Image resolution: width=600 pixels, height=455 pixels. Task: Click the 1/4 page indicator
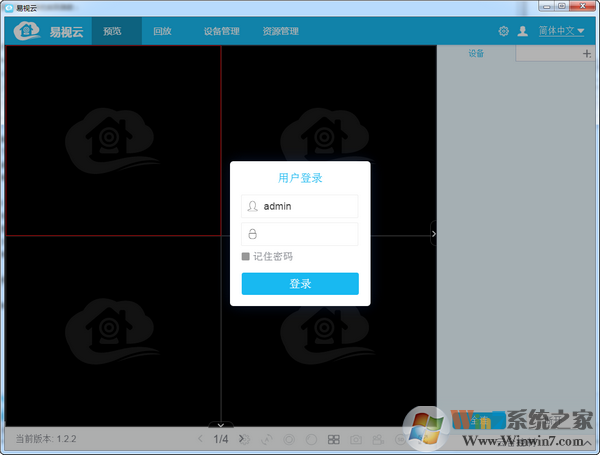point(221,439)
